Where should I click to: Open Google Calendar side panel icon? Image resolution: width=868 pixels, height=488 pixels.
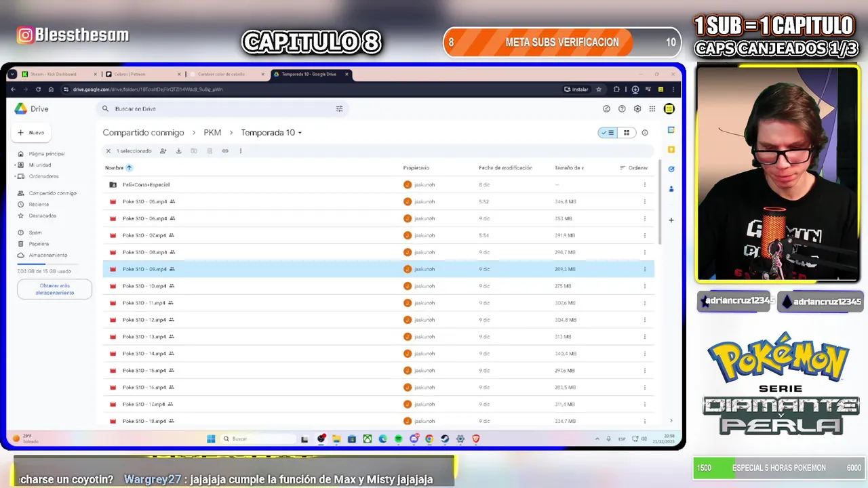(671, 130)
